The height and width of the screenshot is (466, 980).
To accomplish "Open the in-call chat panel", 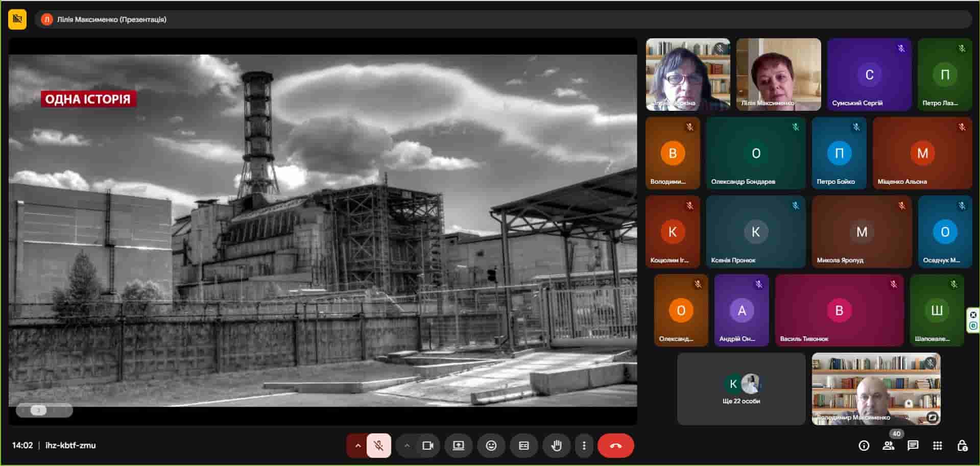I will tap(913, 446).
